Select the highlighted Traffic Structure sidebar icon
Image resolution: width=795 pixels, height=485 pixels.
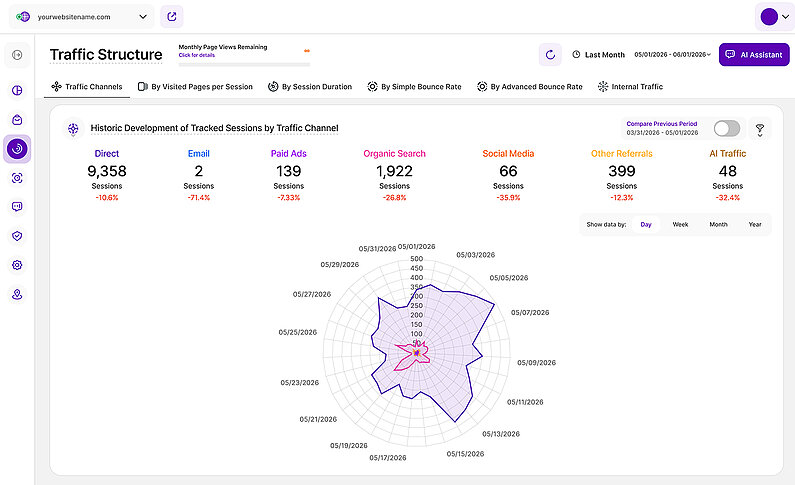coord(17,148)
